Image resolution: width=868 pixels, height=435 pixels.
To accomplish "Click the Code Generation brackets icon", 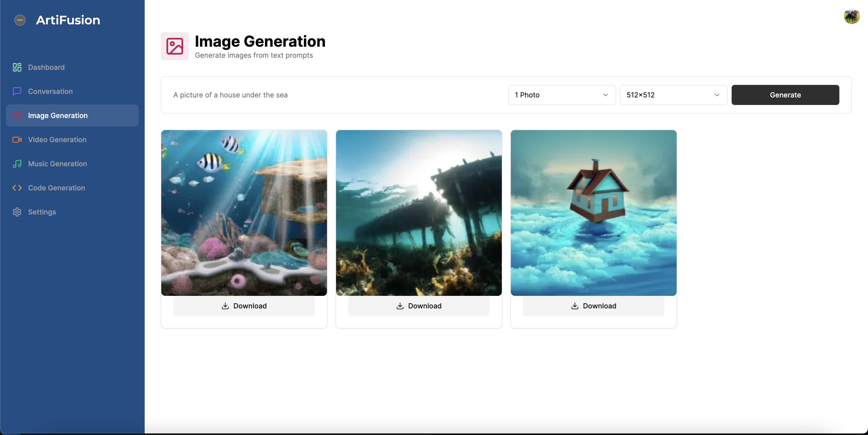I will [17, 188].
